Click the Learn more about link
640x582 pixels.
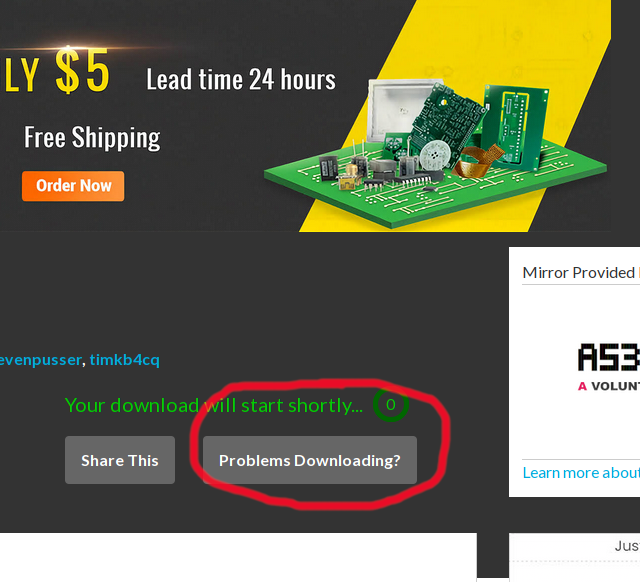[x=581, y=473]
